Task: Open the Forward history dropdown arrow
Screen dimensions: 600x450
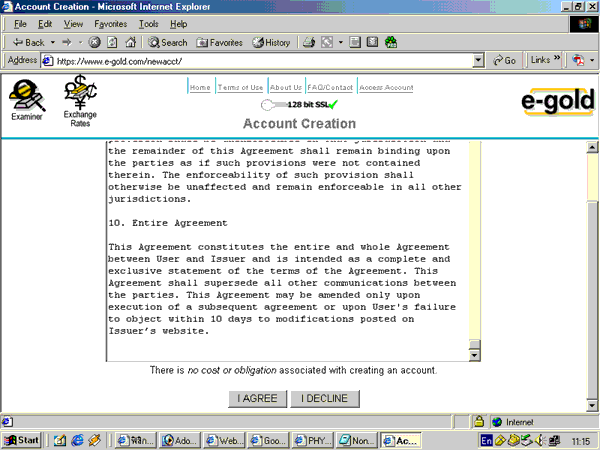Action: [x=80, y=42]
